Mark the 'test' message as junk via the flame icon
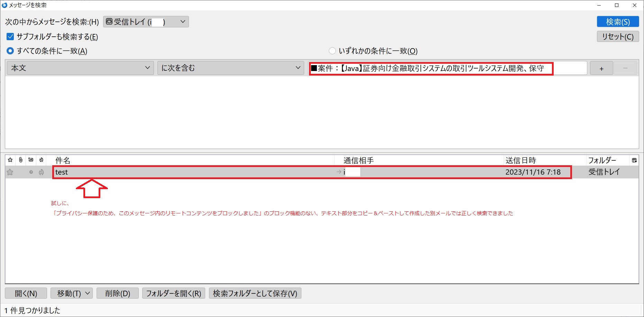The image size is (644, 317). click(41, 172)
